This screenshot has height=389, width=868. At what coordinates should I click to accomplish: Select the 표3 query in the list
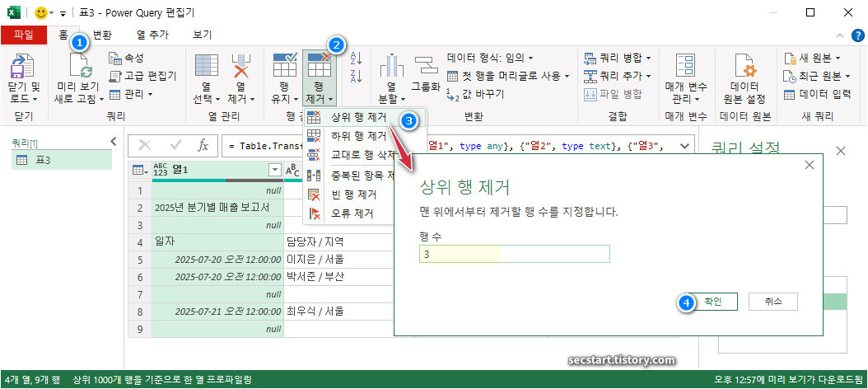click(62, 160)
